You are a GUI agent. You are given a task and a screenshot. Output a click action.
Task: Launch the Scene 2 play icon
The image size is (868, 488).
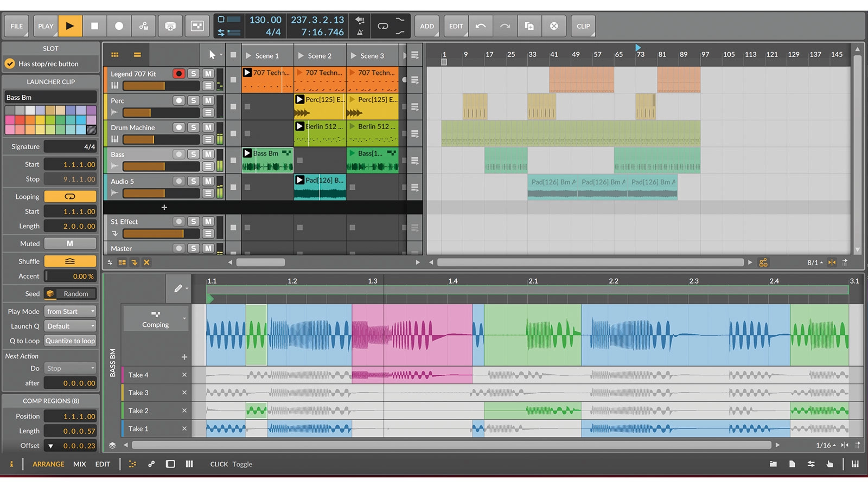pos(301,56)
